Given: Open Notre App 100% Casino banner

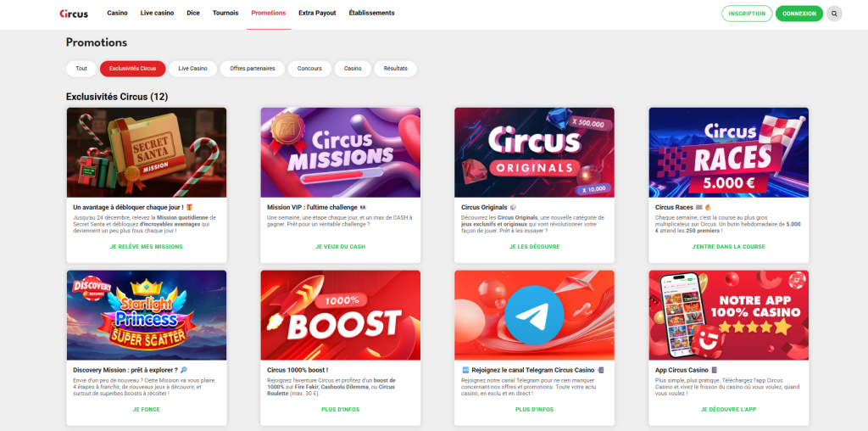Looking at the screenshot, I should point(728,316).
